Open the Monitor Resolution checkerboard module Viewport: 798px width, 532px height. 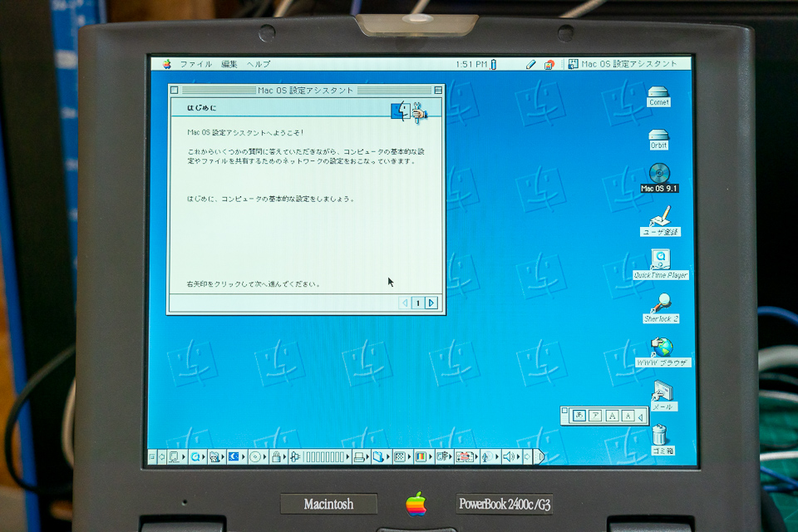click(x=402, y=456)
